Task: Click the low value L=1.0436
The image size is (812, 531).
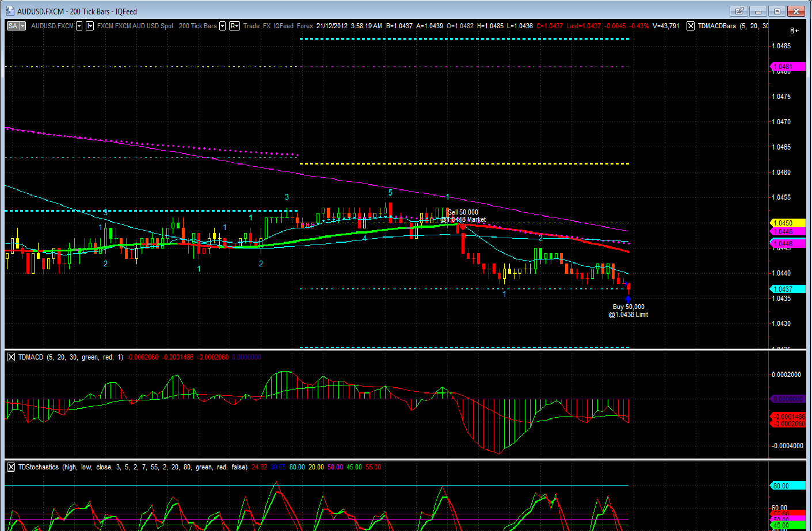Action: pos(520,26)
